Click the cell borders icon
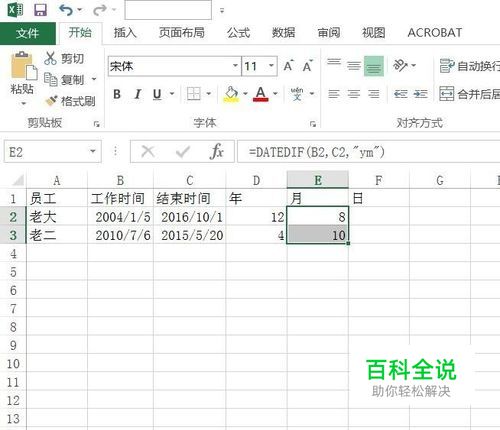500x430 pixels. pos(194,94)
